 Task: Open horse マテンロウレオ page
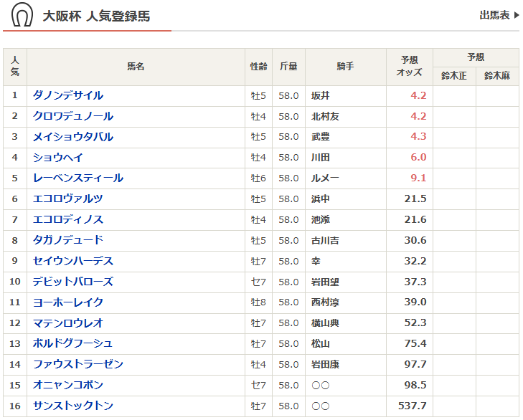coord(67,324)
